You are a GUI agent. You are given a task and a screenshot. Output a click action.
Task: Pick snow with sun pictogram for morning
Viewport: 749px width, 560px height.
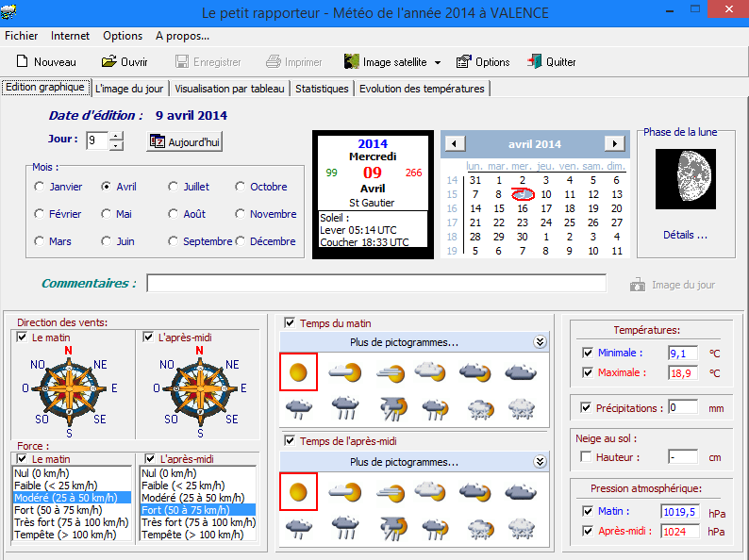coord(480,409)
